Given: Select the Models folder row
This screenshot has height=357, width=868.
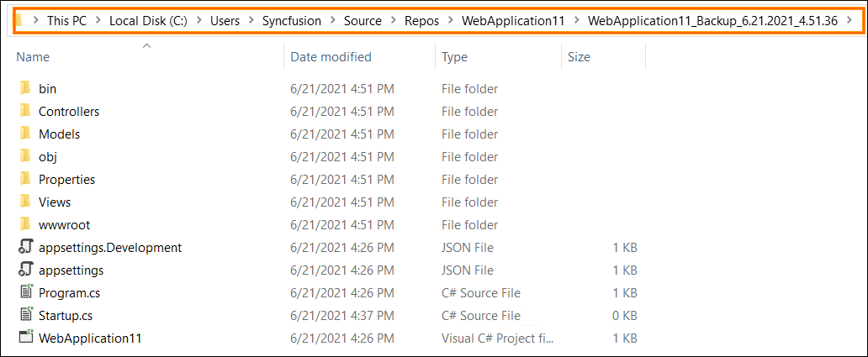Looking at the screenshot, I should coord(328,134).
